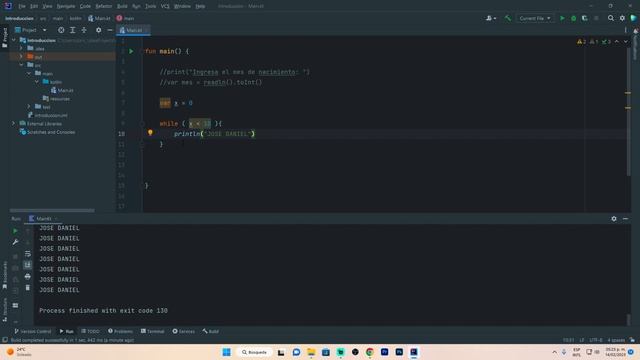This screenshot has height=360, width=640.
Task: Click the yellow light bulb intention icon
Action: pos(150,133)
